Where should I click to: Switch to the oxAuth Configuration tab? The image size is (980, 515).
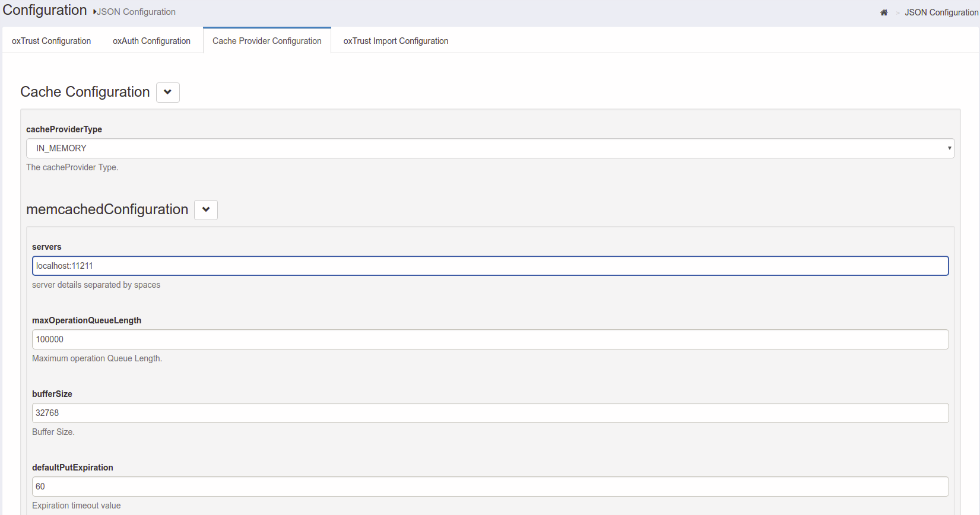coord(151,41)
